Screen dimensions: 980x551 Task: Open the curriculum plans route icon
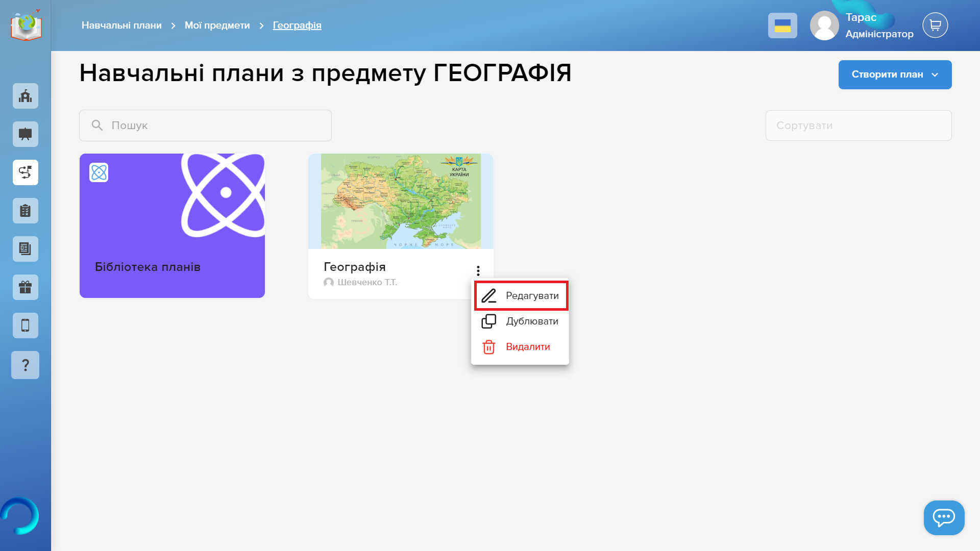tap(26, 172)
